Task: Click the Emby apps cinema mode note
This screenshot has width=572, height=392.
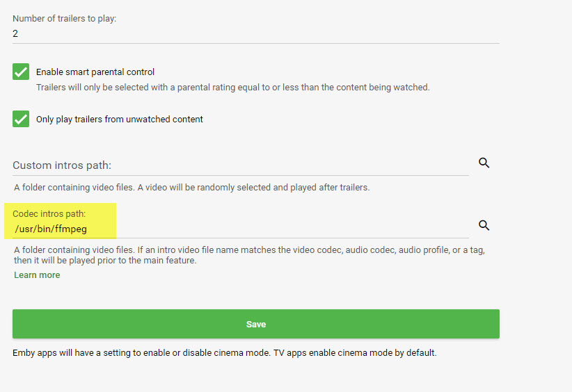Action: coord(224,352)
